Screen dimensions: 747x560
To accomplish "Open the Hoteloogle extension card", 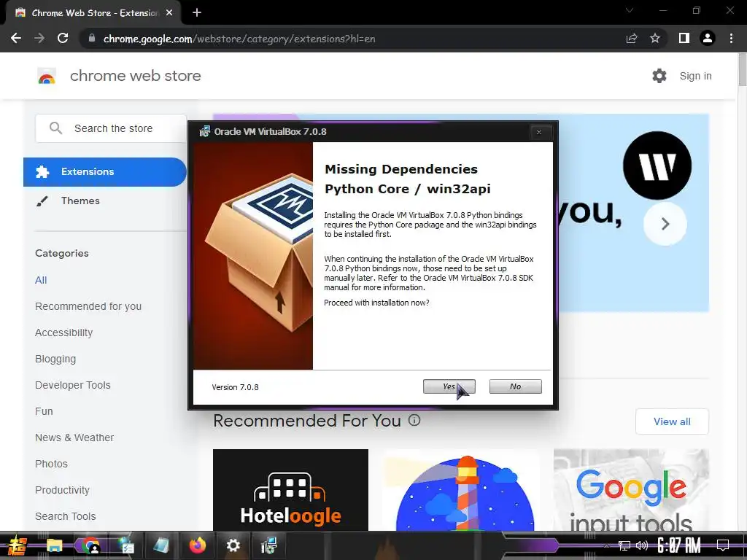I will tap(290, 490).
